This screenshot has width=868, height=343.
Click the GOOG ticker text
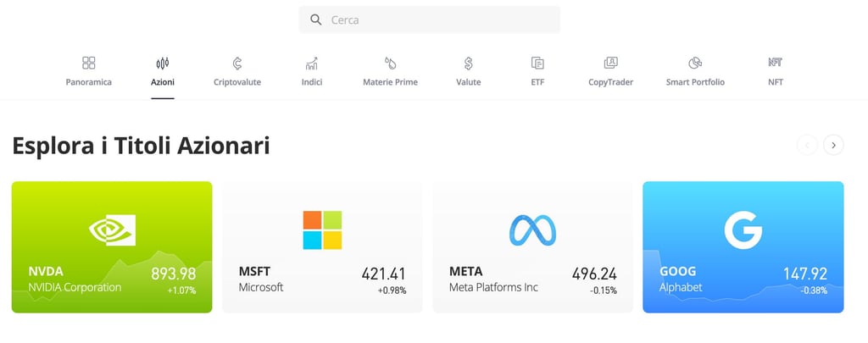(x=677, y=272)
